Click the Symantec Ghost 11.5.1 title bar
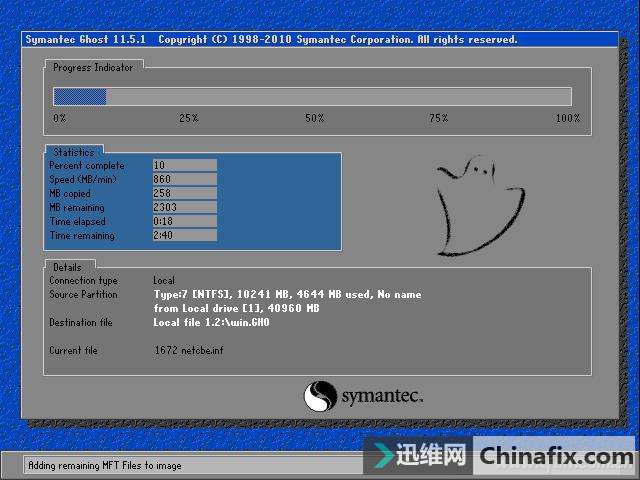The width and height of the screenshot is (640, 480). pyautogui.click(x=320, y=40)
